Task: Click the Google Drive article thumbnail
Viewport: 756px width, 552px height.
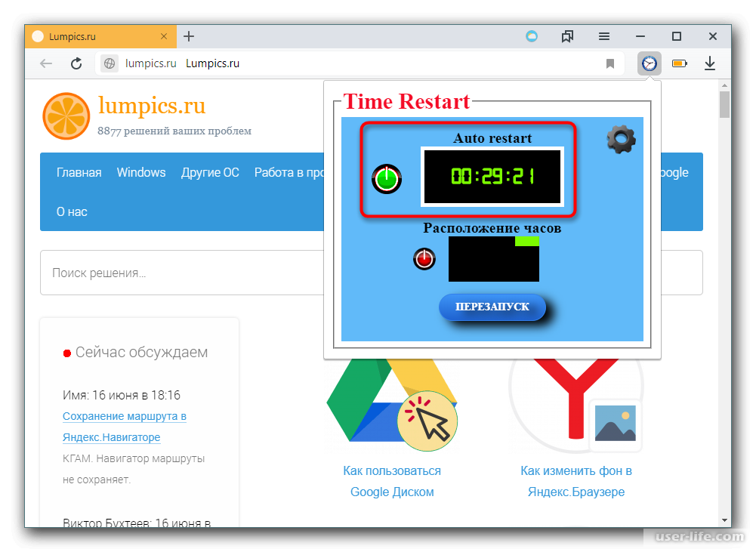Action: coord(392,405)
